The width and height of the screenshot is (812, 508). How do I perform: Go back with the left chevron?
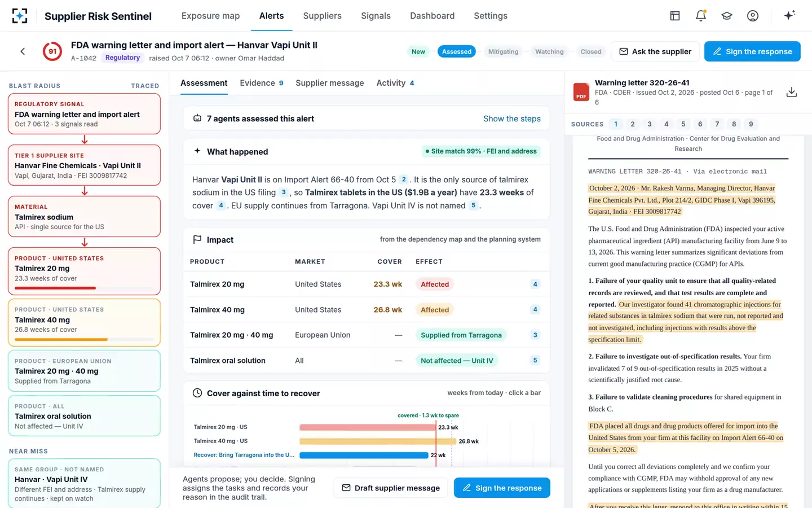[23, 51]
